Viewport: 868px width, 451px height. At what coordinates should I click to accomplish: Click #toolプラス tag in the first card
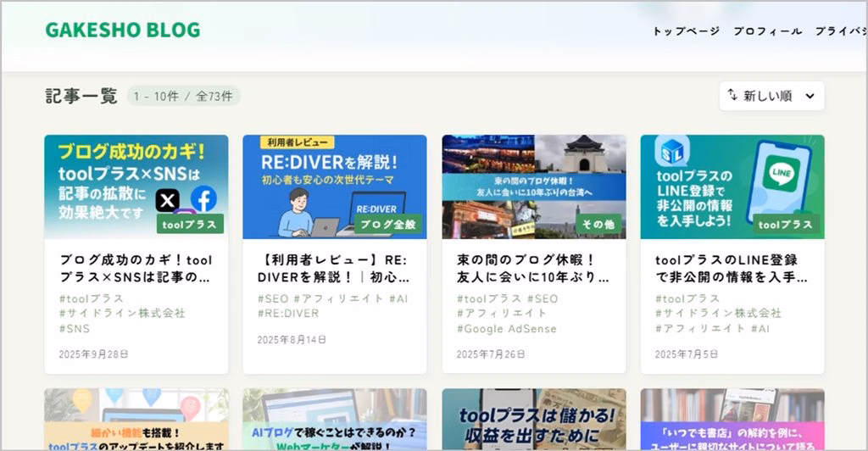click(x=92, y=298)
